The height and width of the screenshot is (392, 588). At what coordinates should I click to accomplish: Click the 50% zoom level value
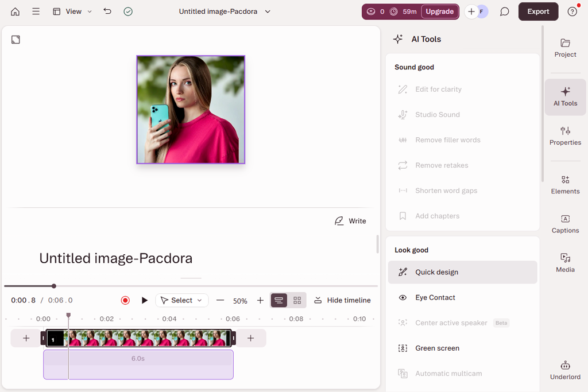[x=240, y=301]
